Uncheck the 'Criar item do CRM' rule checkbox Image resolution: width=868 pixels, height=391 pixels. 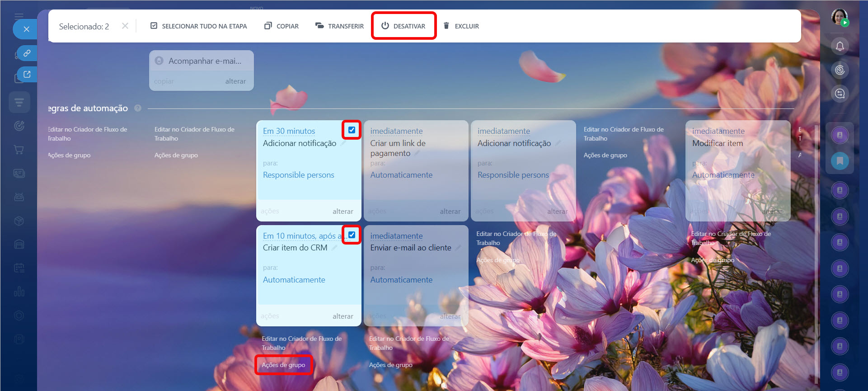[x=352, y=235]
